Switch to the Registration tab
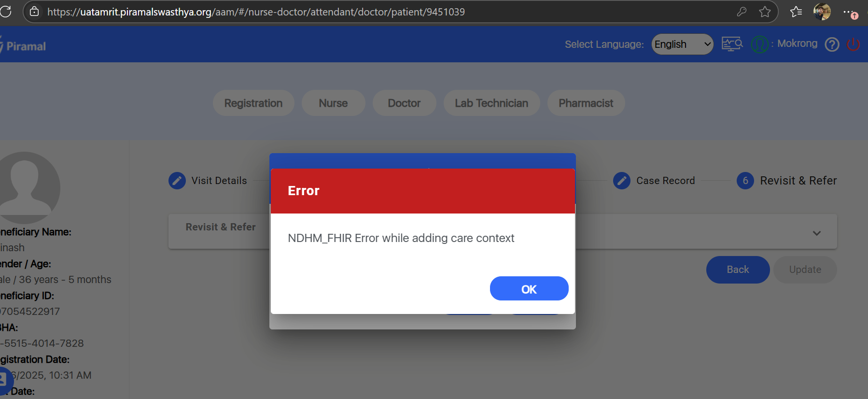Viewport: 868px width, 399px height. (x=253, y=103)
